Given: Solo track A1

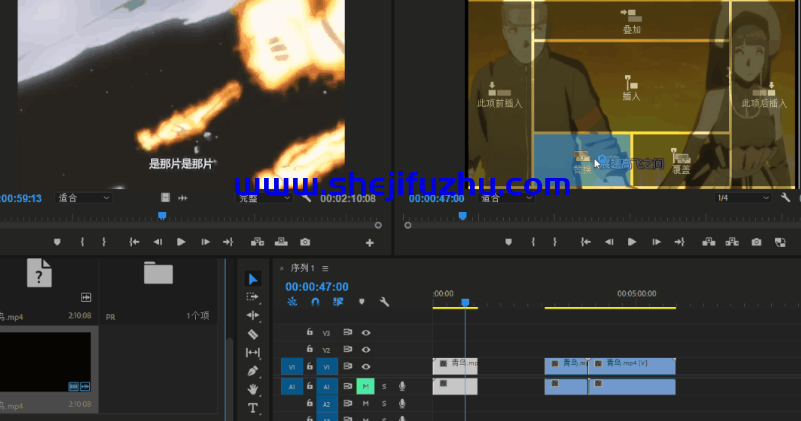Looking at the screenshot, I should click(384, 386).
